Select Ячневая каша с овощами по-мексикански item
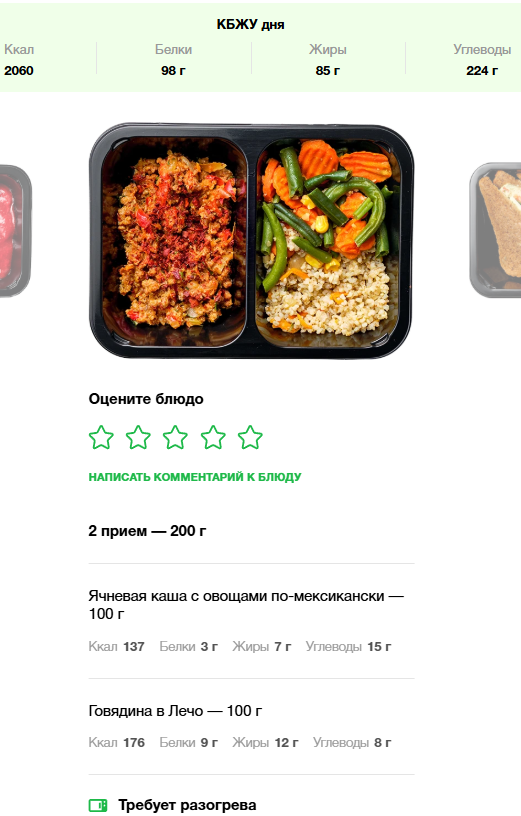Screen dimensions: 521x816 tap(251, 621)
